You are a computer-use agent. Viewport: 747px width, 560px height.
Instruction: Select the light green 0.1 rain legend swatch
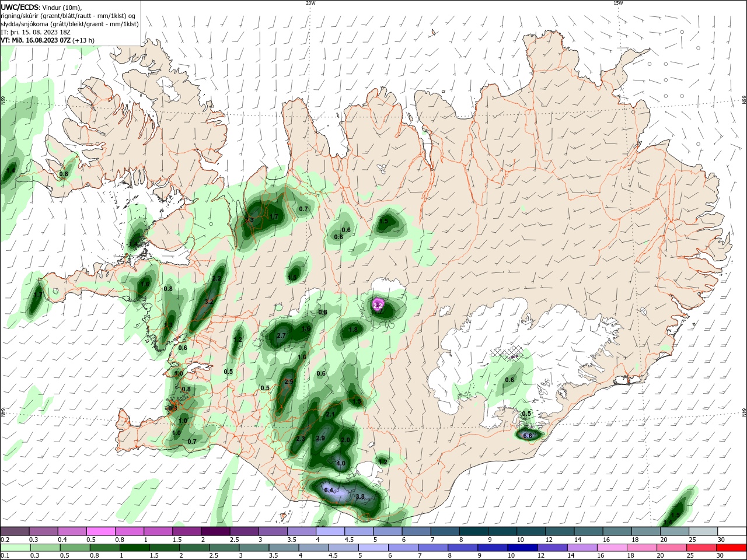(x=15, y=548)
